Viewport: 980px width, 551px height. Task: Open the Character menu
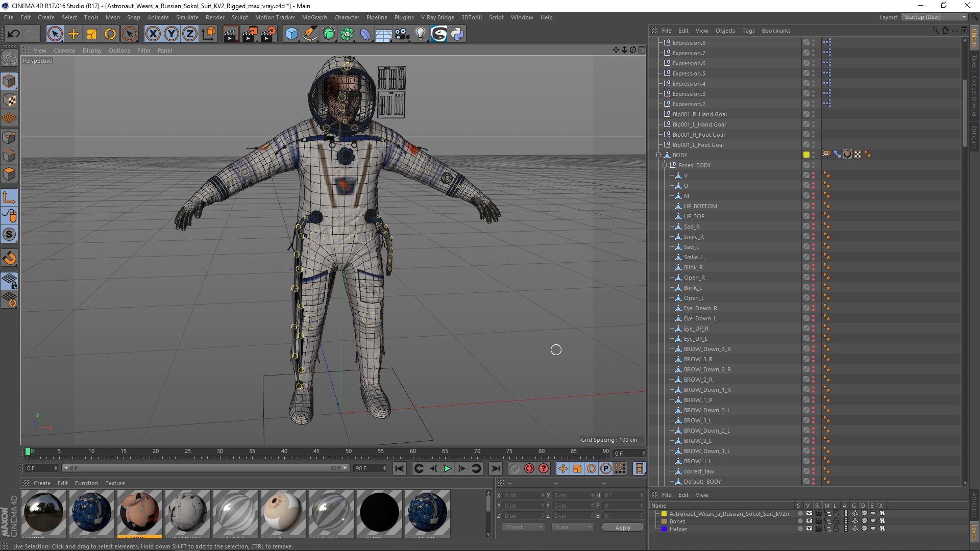click(347, 17)
